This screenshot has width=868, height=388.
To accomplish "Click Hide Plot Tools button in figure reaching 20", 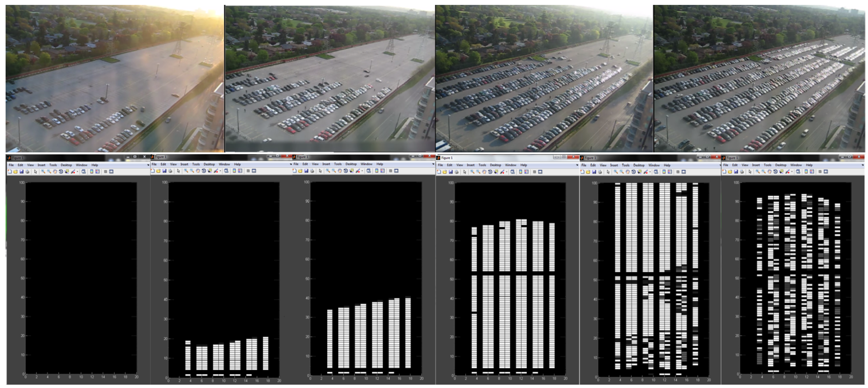I will pyautogui.click(x=248, y=171).
